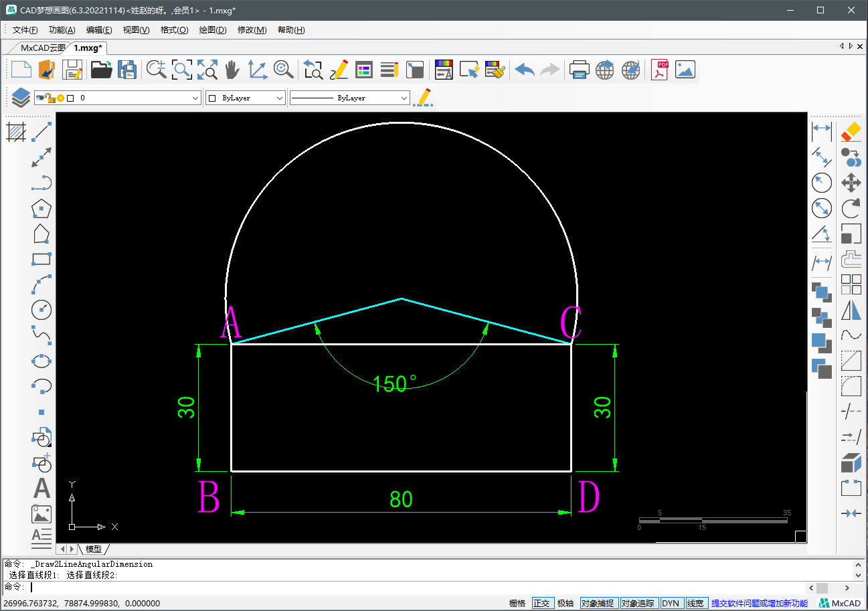Image resolution: width=868 pixels, height=611 pixels.
Task: Toggle 正交 ortho mode
Action: tap(541, 603)
